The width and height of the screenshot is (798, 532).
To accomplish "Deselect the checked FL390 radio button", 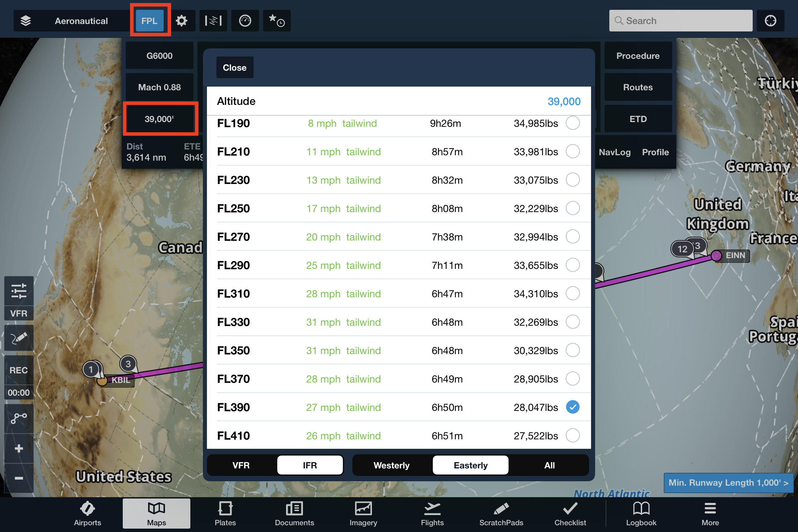I will click(572, 407).
